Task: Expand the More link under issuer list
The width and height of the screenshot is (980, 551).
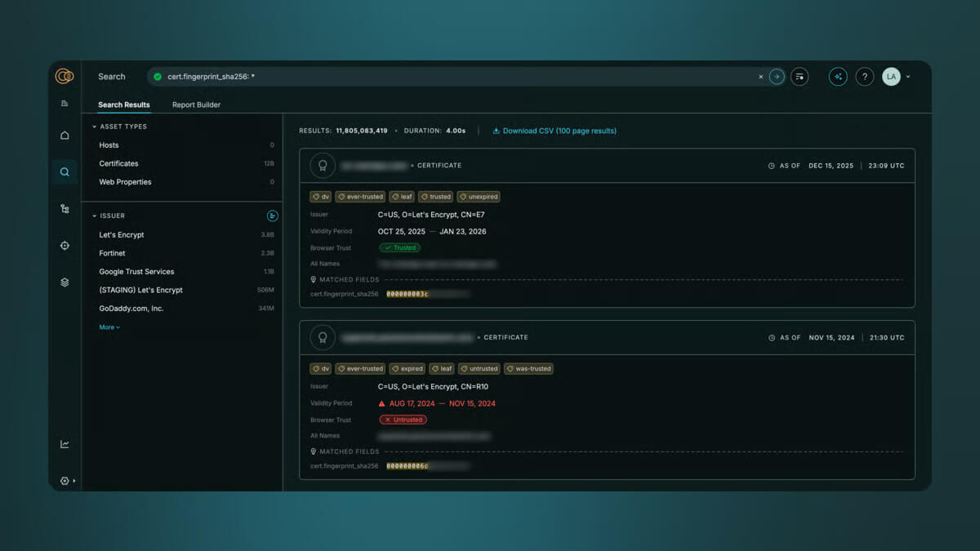Action: (107, 327)
